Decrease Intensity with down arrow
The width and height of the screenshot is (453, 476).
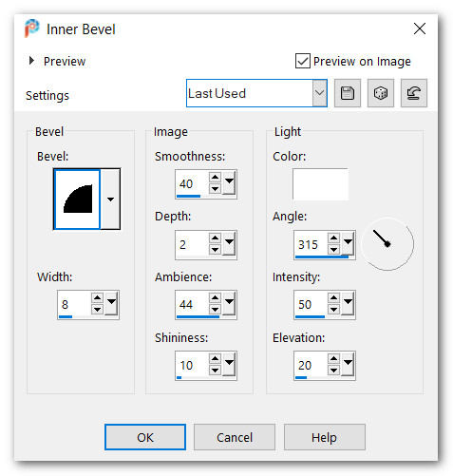coord(333,309)
